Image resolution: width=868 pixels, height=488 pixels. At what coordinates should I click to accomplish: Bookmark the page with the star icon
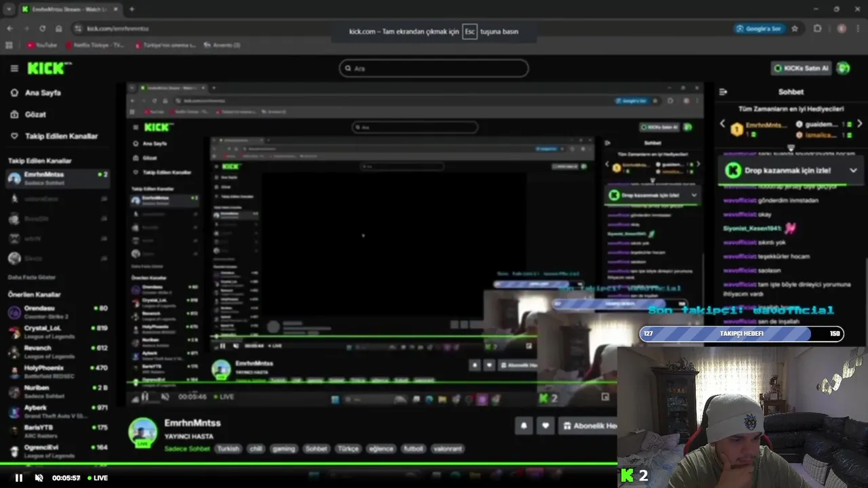795,28
